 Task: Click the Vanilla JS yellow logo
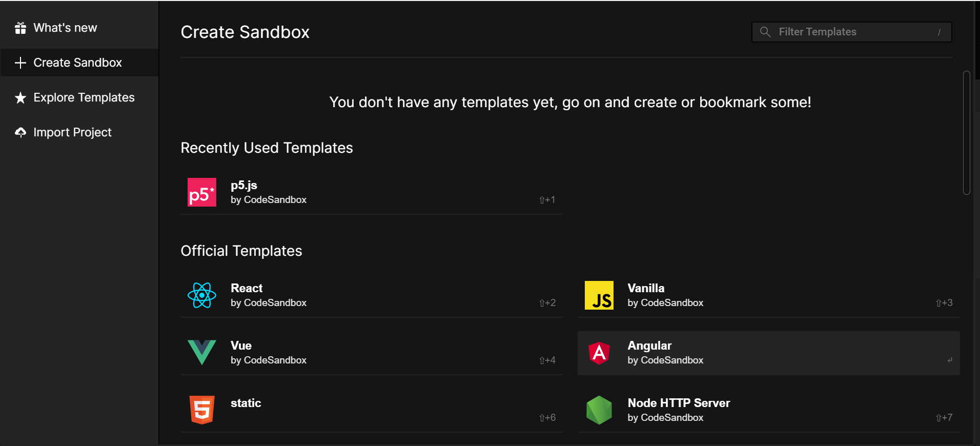coord(599,295)
